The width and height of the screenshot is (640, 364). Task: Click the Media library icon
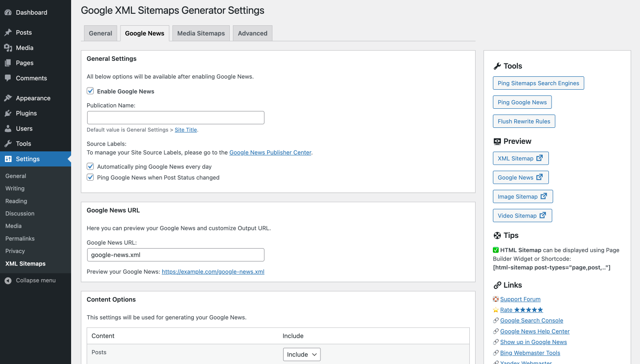click(x=8, y=47)
